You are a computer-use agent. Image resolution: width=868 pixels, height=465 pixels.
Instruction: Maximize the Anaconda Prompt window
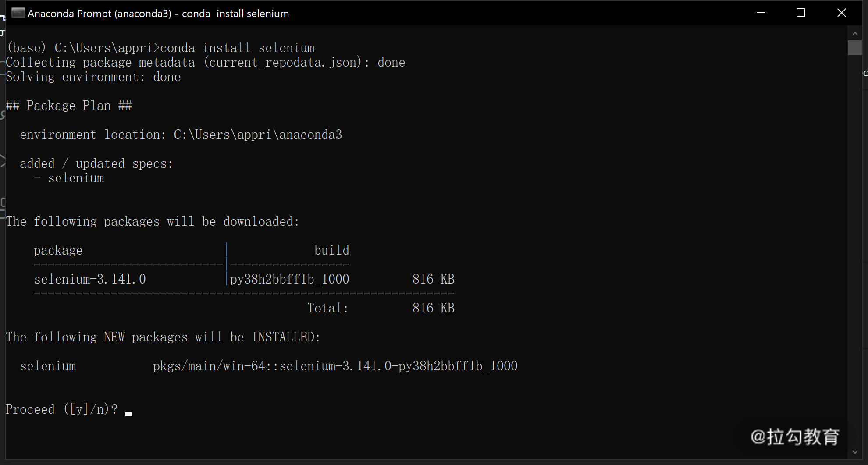(x=801, y=13)
